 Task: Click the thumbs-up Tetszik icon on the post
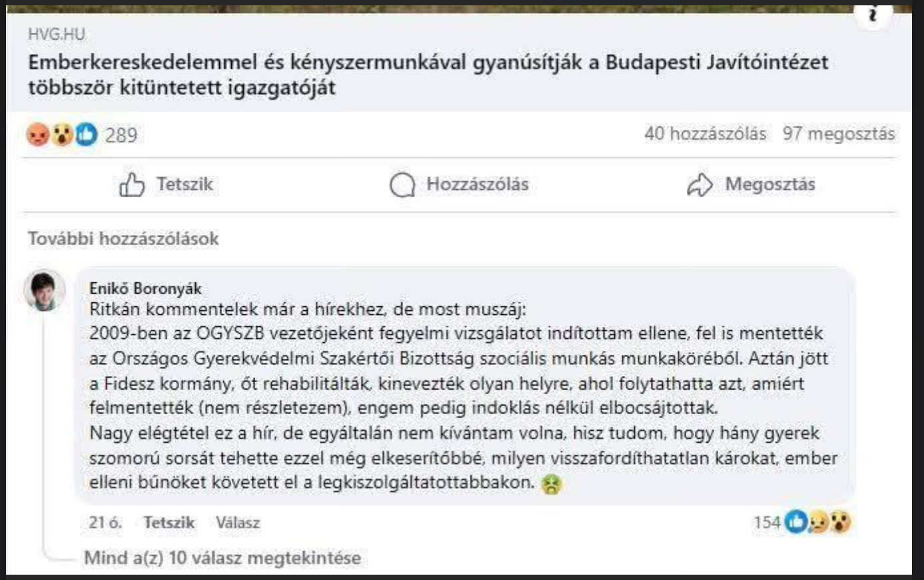pyautogui.click(x=131, y=184)
